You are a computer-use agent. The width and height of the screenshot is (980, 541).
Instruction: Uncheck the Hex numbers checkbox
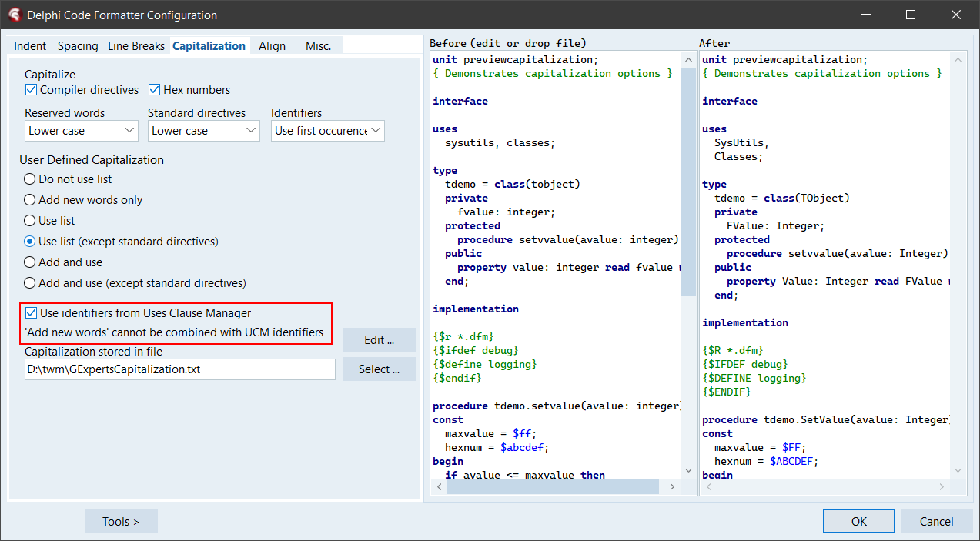[154, 90]
